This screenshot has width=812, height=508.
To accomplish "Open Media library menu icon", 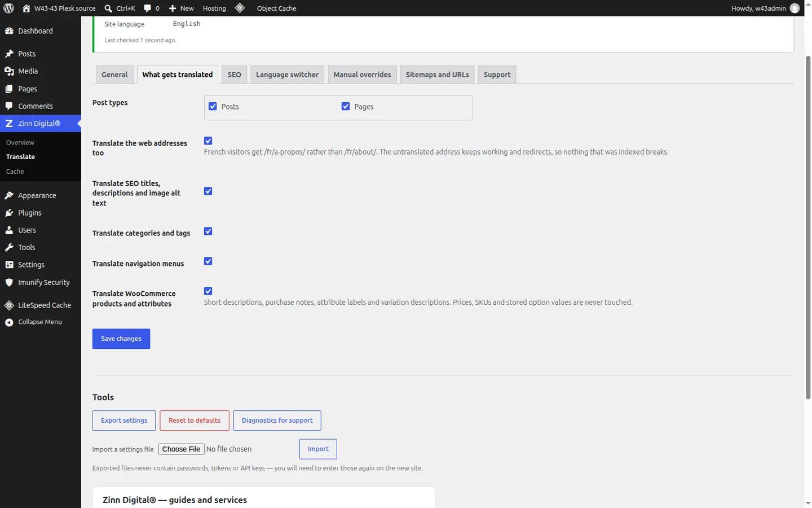I will 9,71.
